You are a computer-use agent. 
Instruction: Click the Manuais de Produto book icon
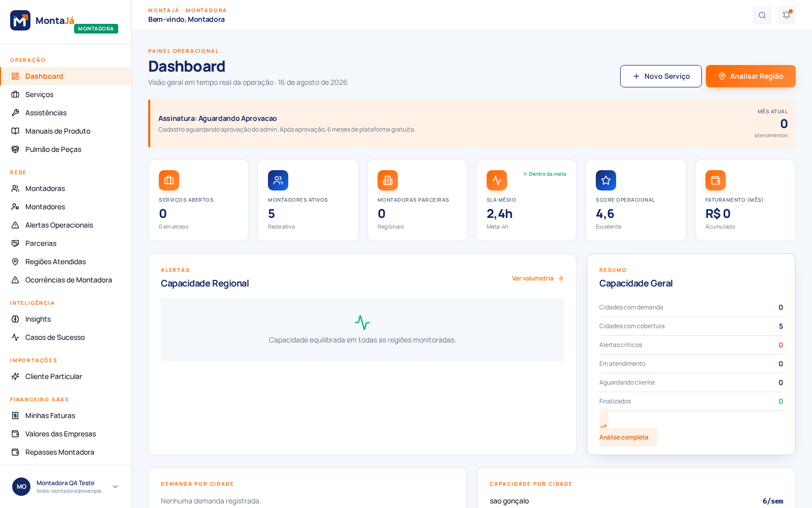[15, 131]
